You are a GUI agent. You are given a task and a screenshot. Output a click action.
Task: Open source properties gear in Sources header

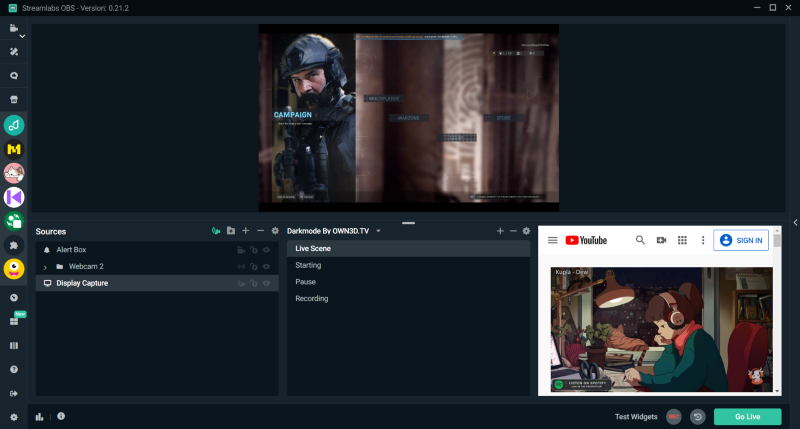275,231
